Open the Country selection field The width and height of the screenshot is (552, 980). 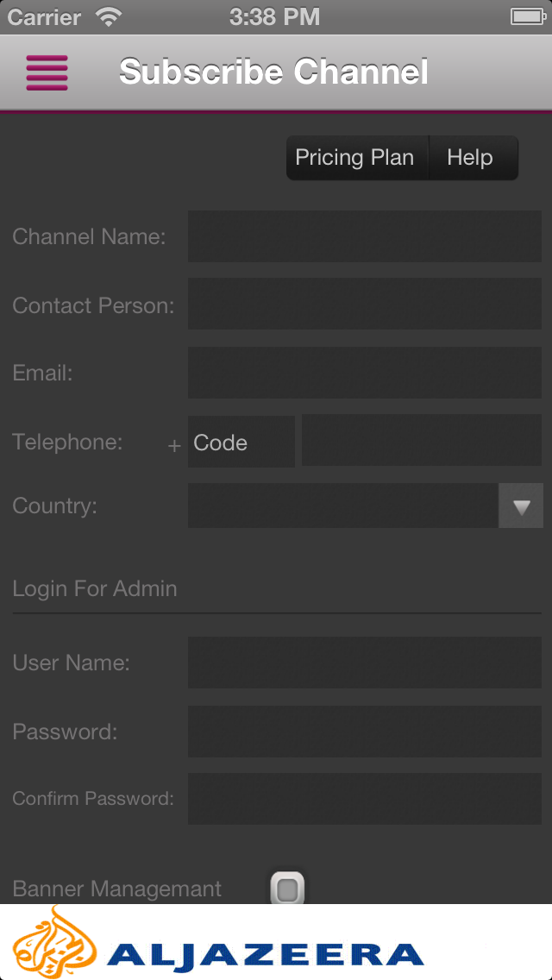(343, 506)
